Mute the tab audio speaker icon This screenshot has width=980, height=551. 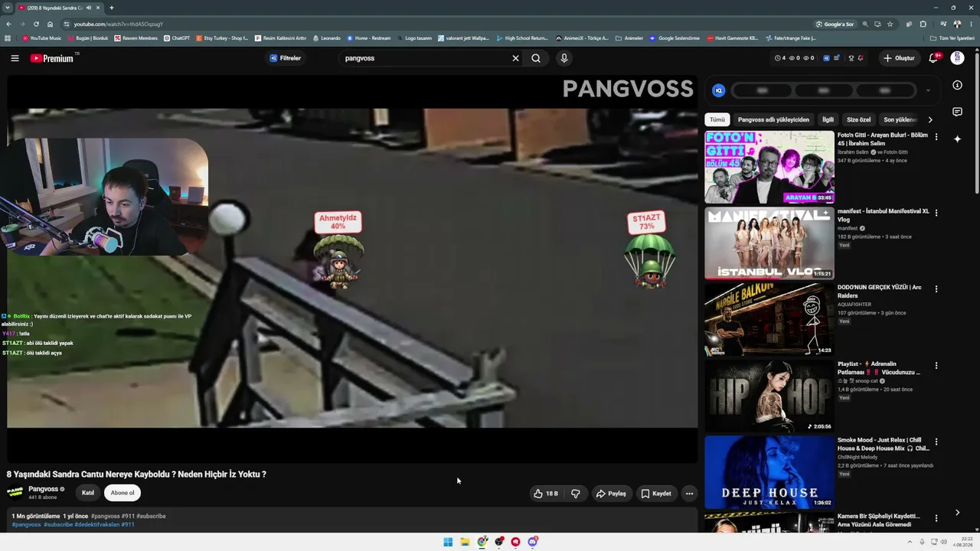89,8
